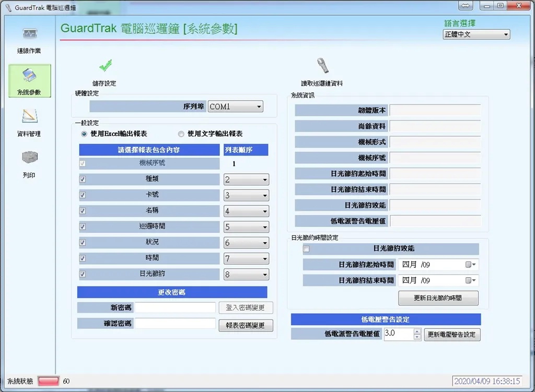Image resolution: width=535 pixels, height=392 pixels.
Task: Click the 登入密碼變更 button
Action: [246, 308]
